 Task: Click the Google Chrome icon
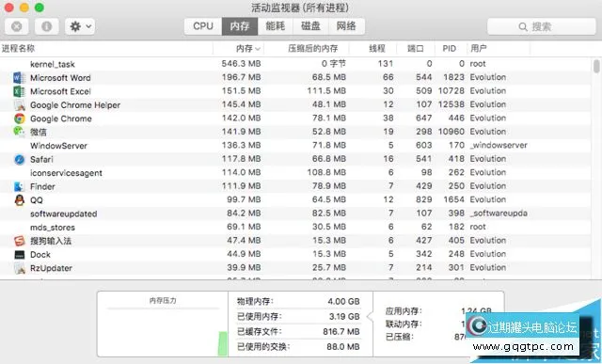point(19,119)
